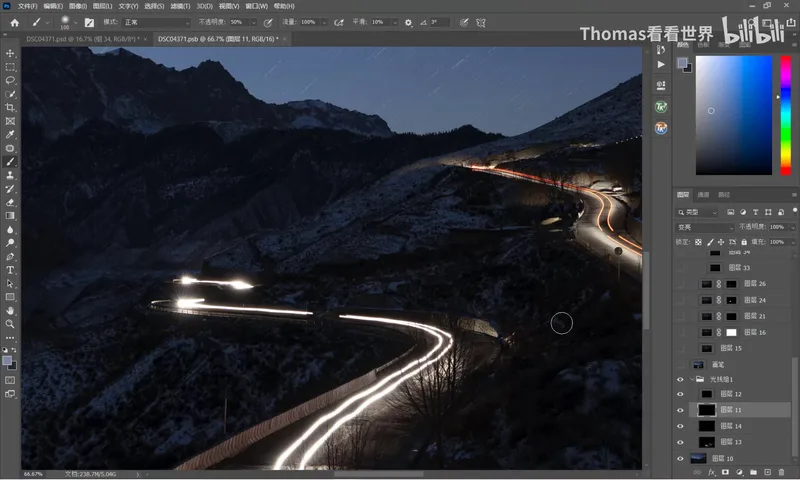Screen dimensions: 800x480
Task: Show layer 图层 16
Action: [680, 332]
